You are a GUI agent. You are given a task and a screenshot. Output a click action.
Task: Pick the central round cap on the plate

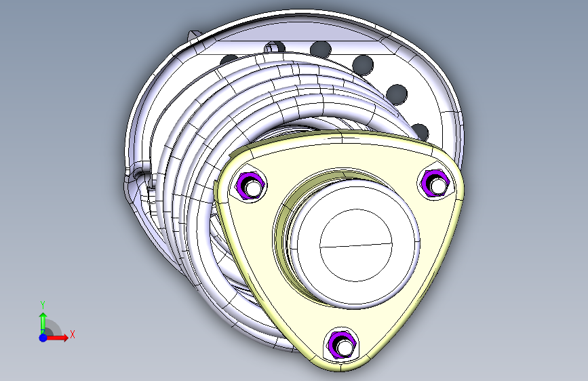(x=356, y=243)
